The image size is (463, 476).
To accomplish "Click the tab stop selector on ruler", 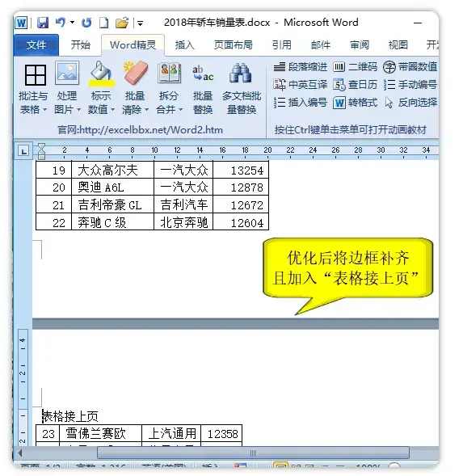I will (x=23, y=151).
